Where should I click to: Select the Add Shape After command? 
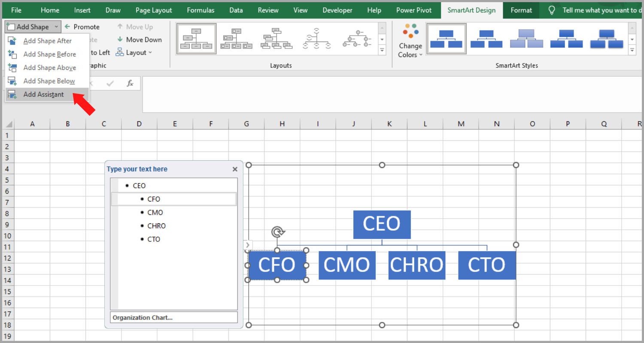(x=47, y=40)
